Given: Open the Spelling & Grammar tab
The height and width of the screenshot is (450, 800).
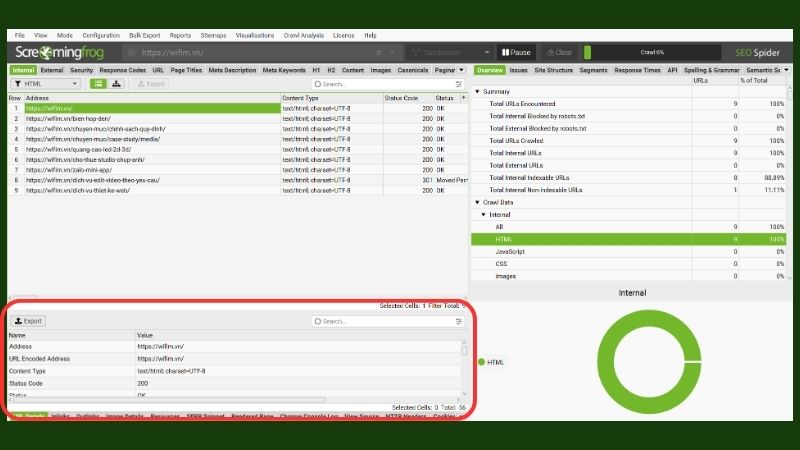Looking at the screenshot, I should (711, 70).
